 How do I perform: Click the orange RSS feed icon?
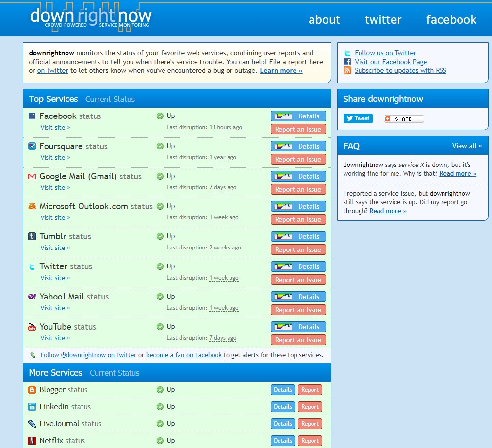[x=347, y=71]
